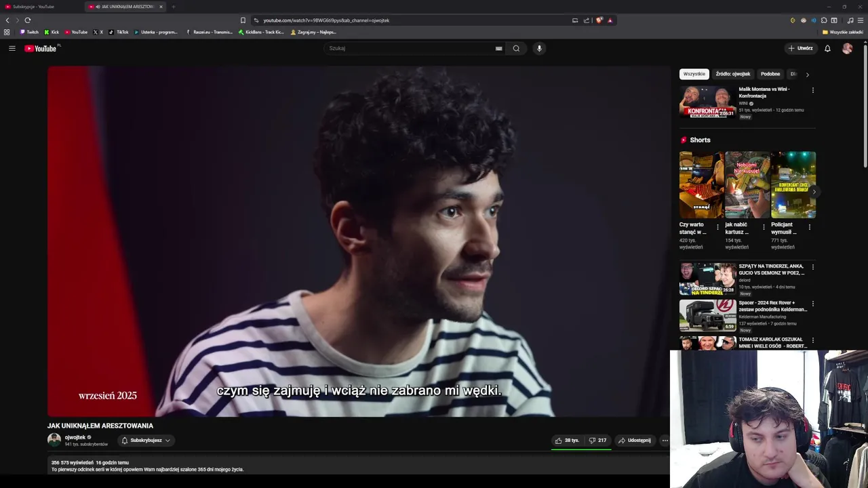This screenshot has width=868, height=488.
Task: Open the KickBans bookmark
Action: [x=261, y=32]
